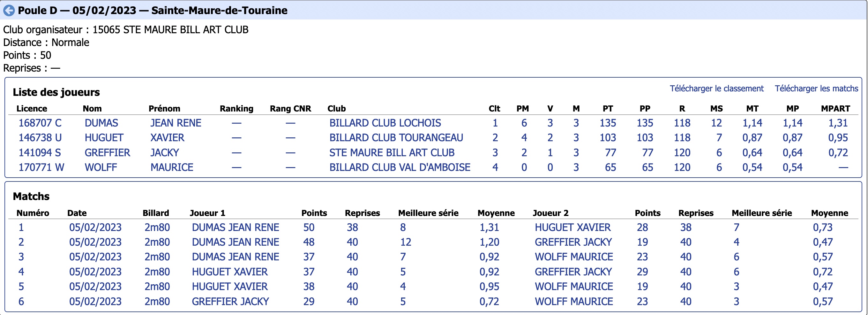
Task: Open match number 6
Action: pyautogui.click(x=21, y=302)
